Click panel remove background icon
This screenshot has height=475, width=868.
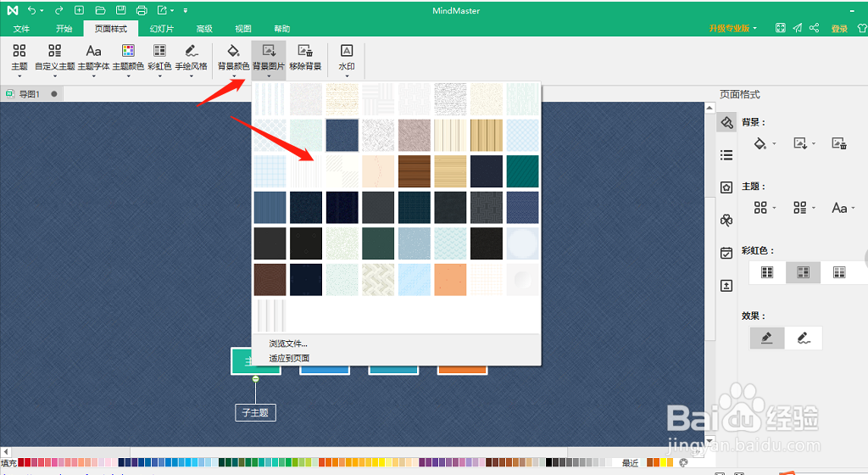coord(839,143)
